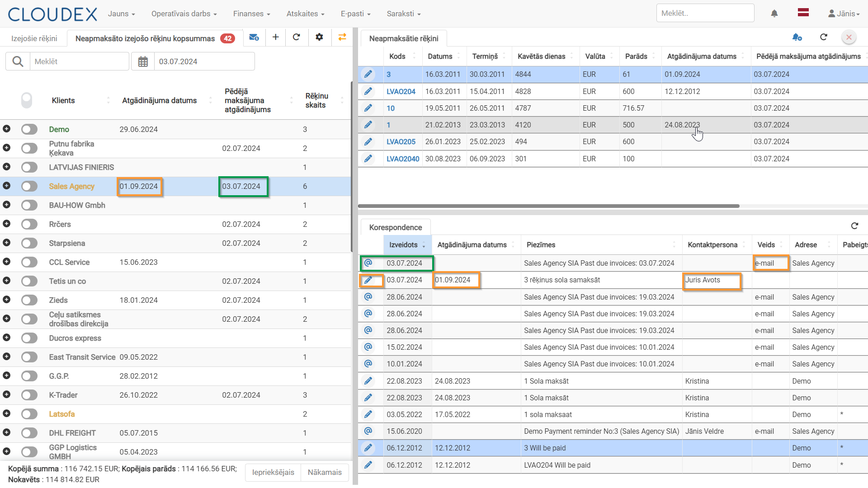The image size is (868, 488).
Task: Click the magnifier search icon
Action: [x=18, y=61]
